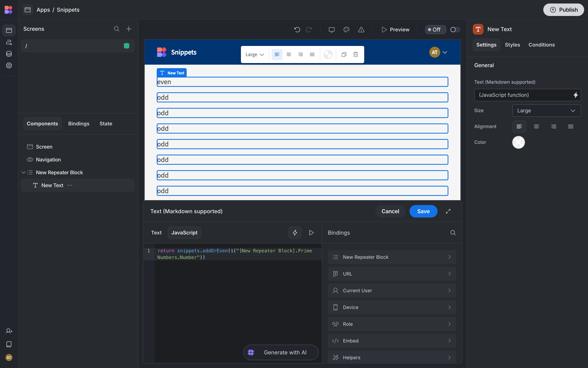Image resolution: width=588 pixels, height=368 pixels.
Task: Open the Design screens sidebar icon
Action: pyautogui.click(x=9, y=30)
